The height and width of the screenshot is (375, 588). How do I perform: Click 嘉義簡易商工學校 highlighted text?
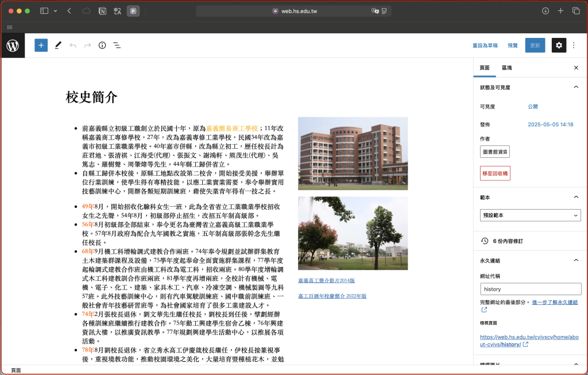pyautogui.click(x=232, y=128)
